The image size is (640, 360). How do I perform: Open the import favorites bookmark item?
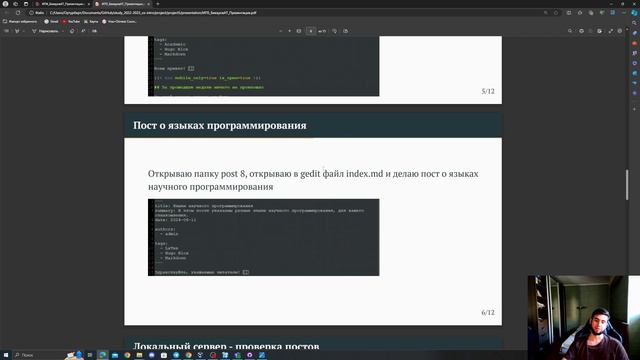[20, 21]
